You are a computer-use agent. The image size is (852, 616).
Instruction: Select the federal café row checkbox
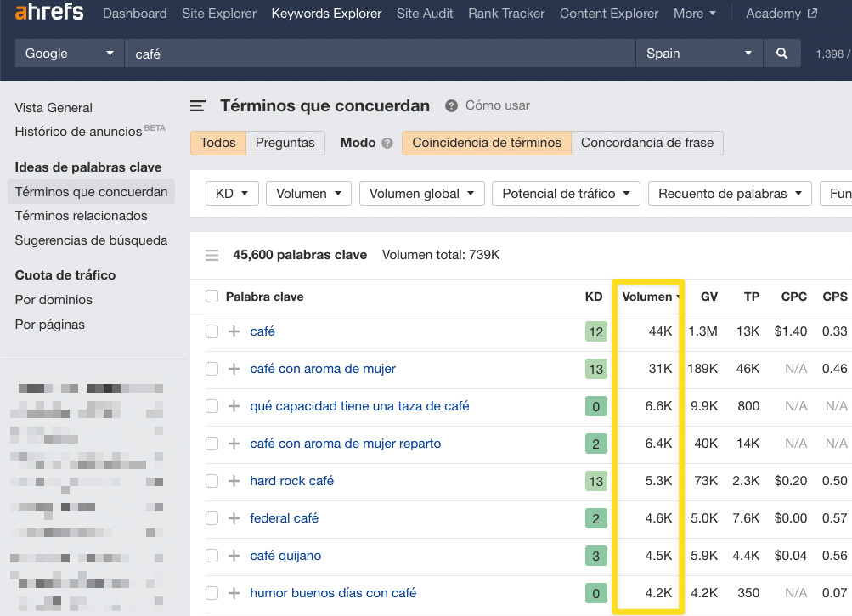click(x=212, y=518)
